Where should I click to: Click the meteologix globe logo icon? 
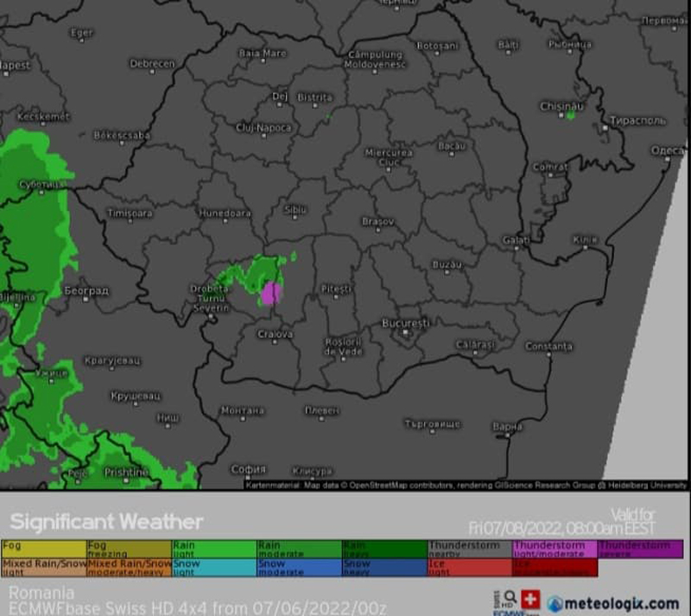555,603
